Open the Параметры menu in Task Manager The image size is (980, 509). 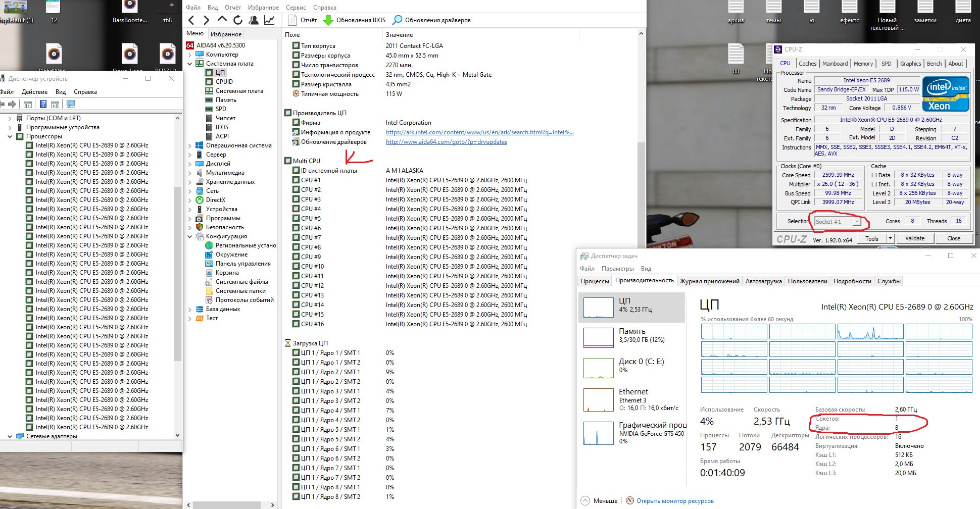point(618,269)
